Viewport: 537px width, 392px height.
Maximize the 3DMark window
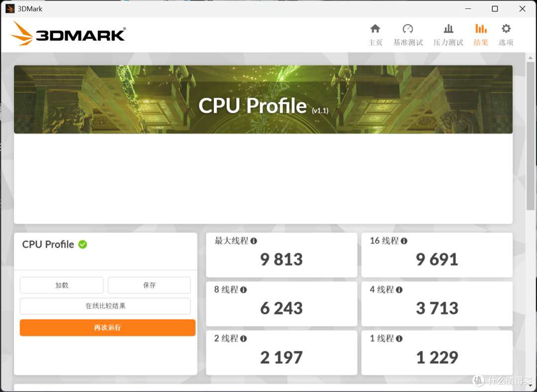tap(495, 8)
